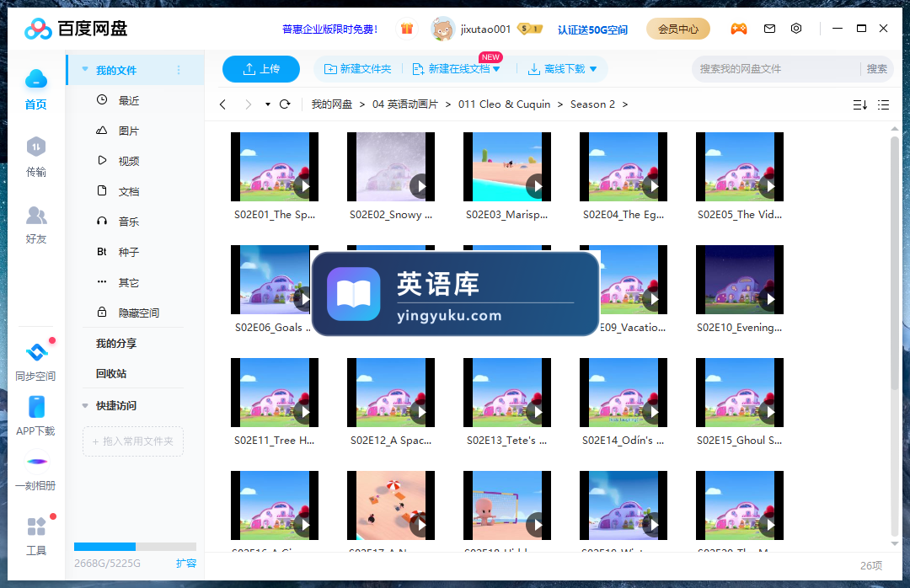Click the S02E14_Odín's file name
Image resolution: width=910 pixels, height=588 pixels.
coord(624,441)
